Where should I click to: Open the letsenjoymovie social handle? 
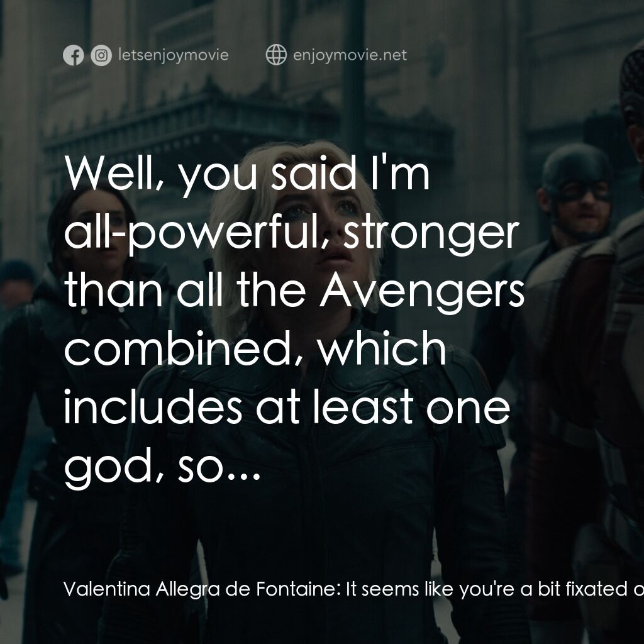[173, 55]
